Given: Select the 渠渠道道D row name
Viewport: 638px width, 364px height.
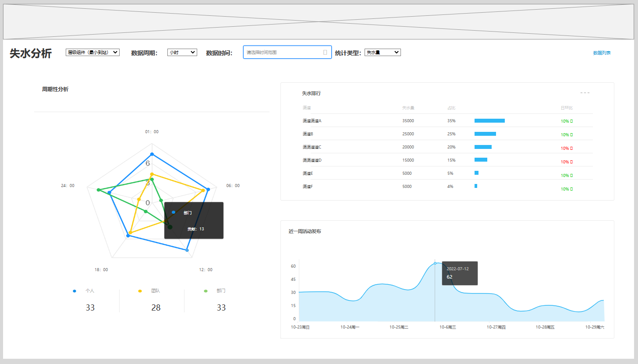Looking at the screenshot, I should click(312, 160).
